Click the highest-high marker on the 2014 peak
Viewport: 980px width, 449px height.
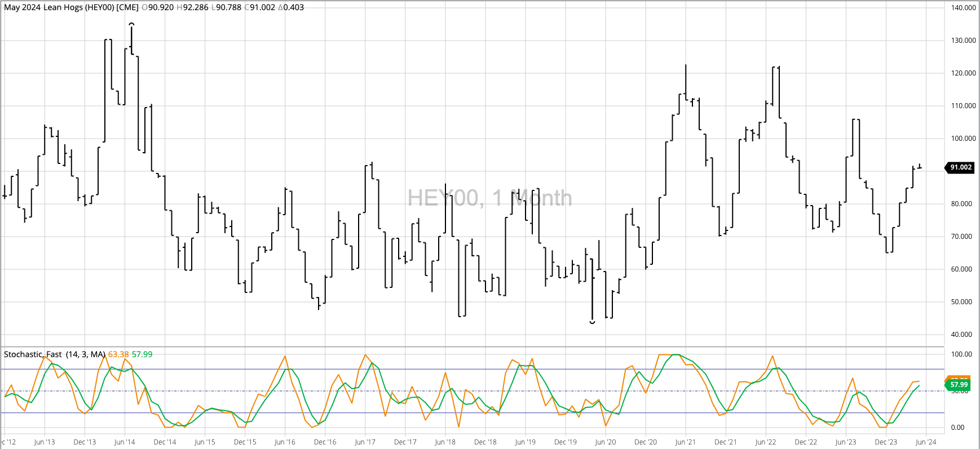pos(131,24)
